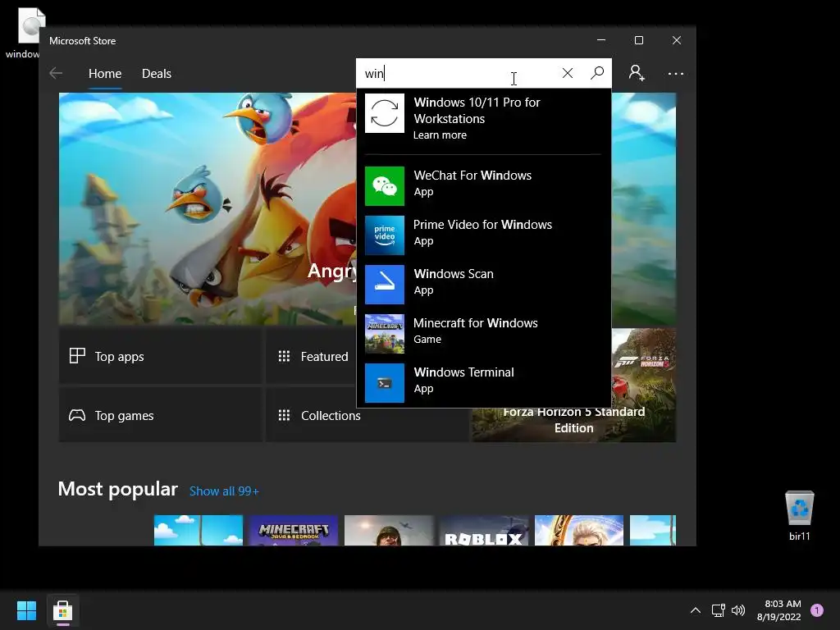Click the Collections dots icon
This screenshot has height=630, width=840.
284,415
